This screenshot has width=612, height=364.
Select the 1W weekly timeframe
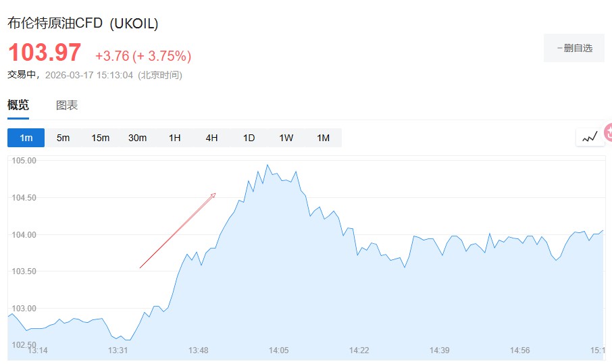click(x=286, y=138)
